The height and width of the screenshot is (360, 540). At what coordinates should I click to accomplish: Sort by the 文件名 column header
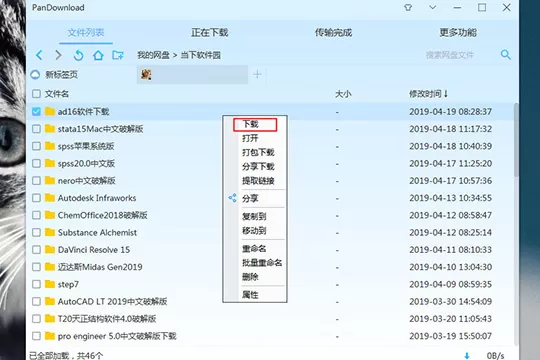coord(57,94)
